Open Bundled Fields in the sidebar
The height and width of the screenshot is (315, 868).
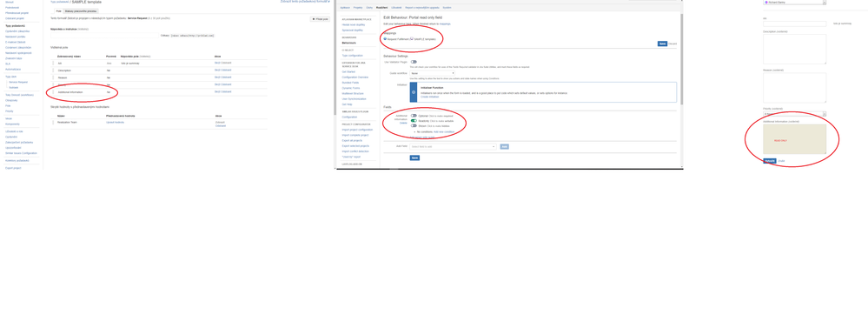point(350,83)
